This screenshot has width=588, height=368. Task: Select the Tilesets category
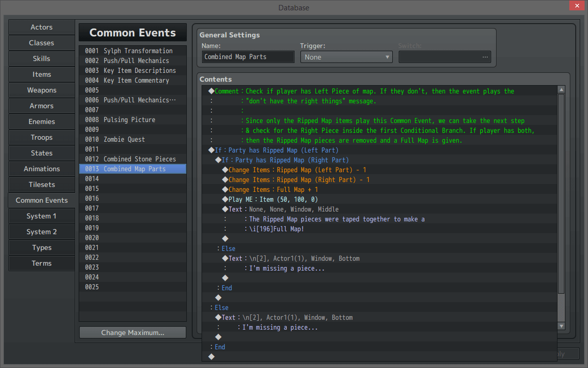[x=41, y=184]
